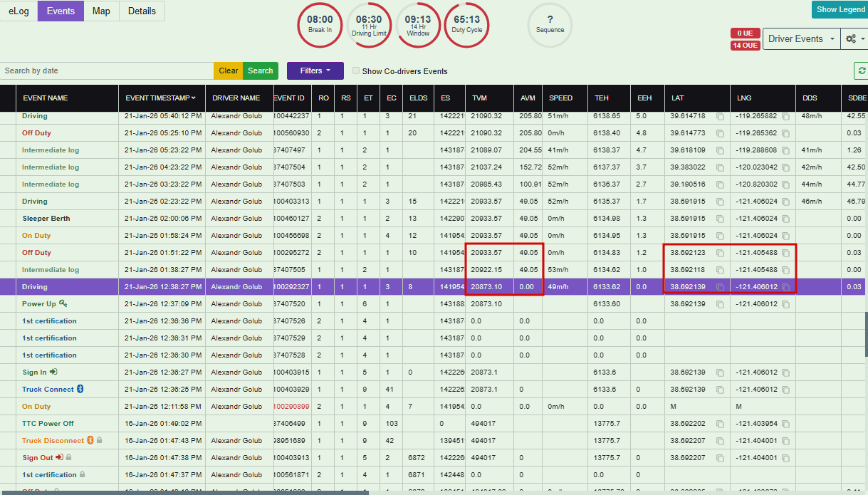Click lock icon beside 01:47:37 PM certification
Viewport: 868px width, 495px height.
[83, 474]
